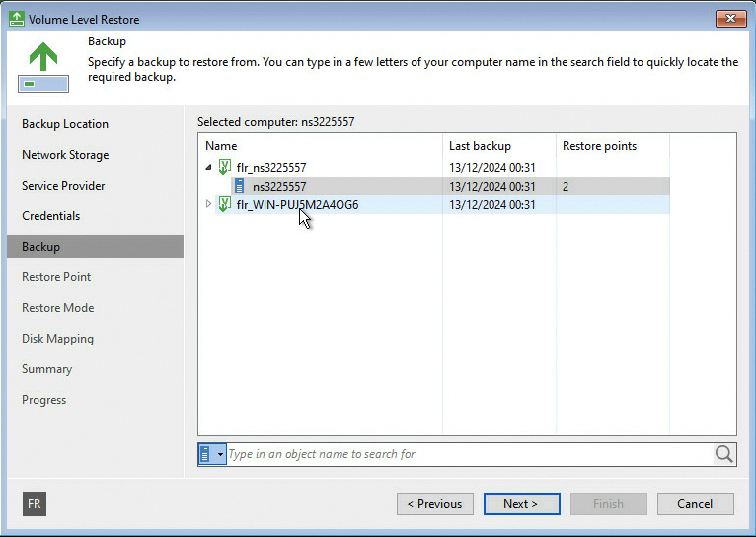Select the Credentials step
The width and height of the screenshot is (756, 537).
coord(51,216)
